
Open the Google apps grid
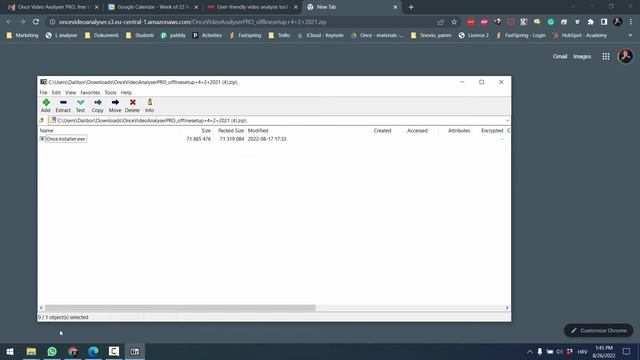(x=606, y=56)
